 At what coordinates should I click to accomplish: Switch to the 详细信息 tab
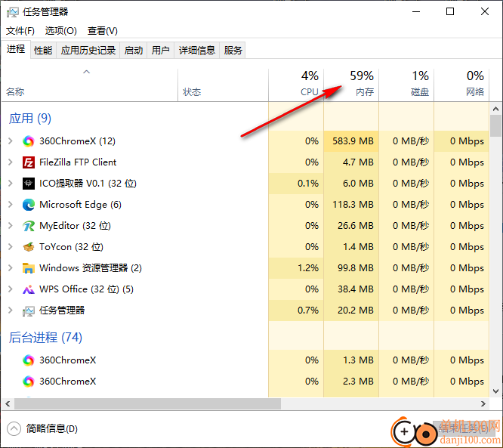click(196, 51)
